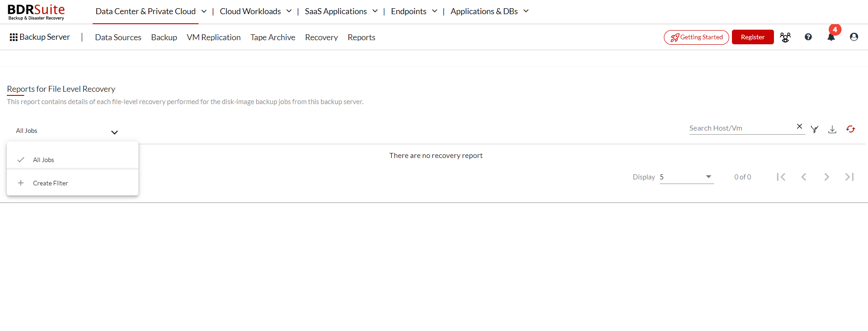Image resolution: width=868 pixels, height=331 pixels.
Task: Select the checked All Jobs option
Action: [73, 160]
